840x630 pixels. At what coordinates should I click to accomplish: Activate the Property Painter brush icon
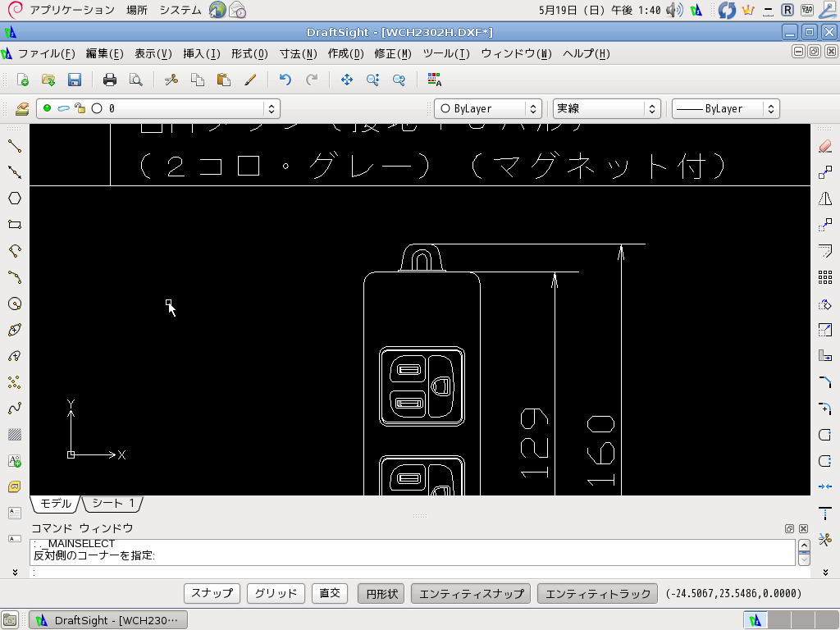coord(250,80)
